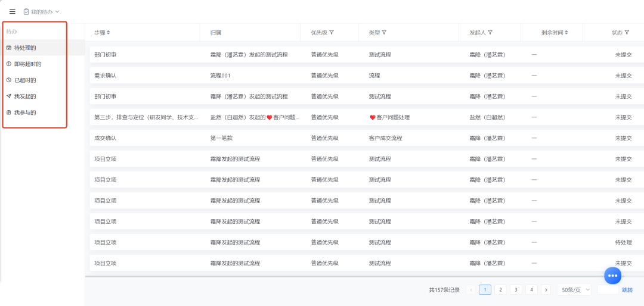The height and width of the screenshot is (306, 644).
Task: Click 流程001 in the 归属 column
Action: [219, 76]
